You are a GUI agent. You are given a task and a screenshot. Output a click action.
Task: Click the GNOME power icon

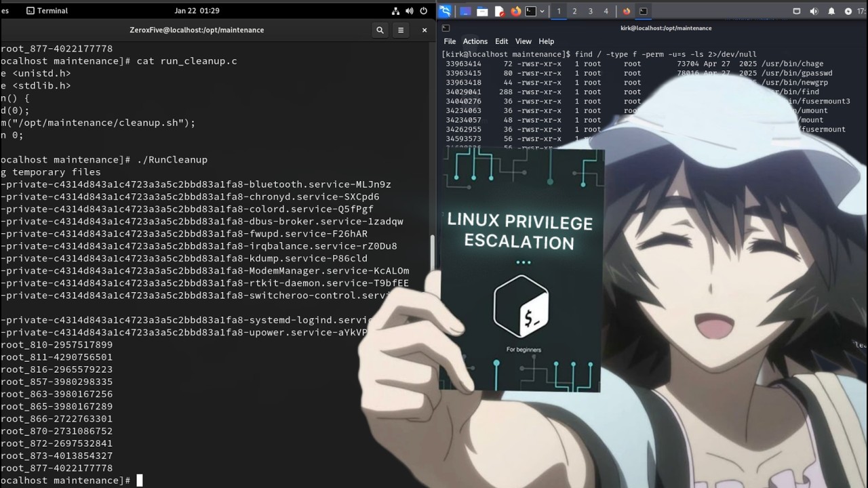424,11
